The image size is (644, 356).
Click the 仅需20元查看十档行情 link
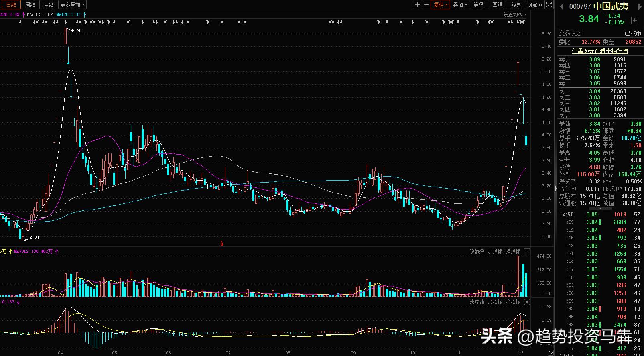(600, 51)
